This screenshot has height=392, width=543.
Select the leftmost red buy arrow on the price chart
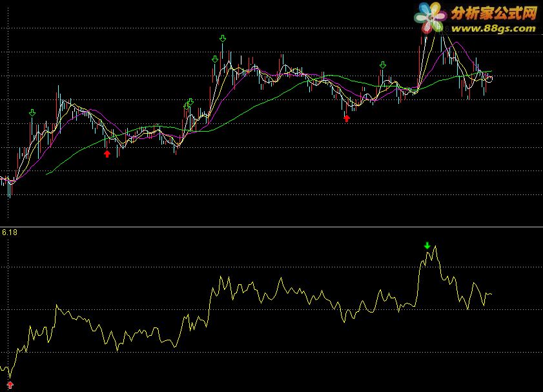click(x=107, y=154)
